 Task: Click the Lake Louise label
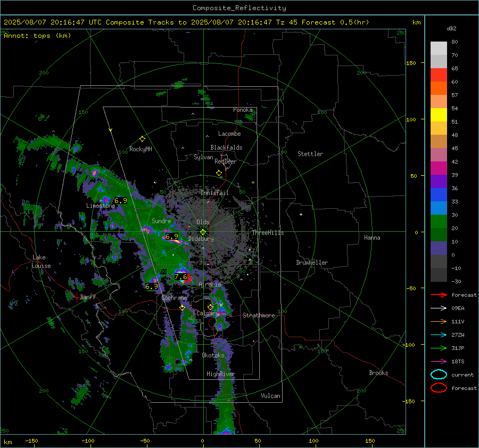coord(41,262)
